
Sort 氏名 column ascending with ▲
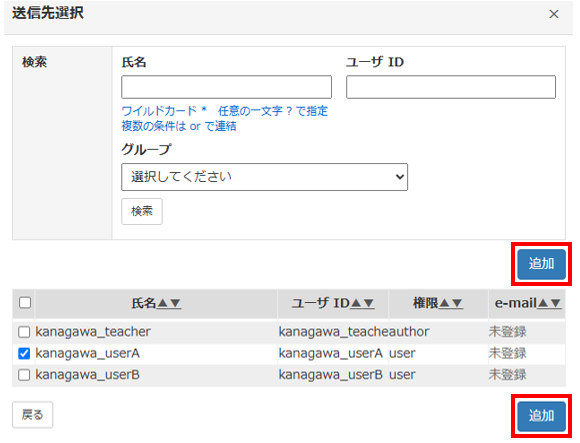[x=162, y=304]
